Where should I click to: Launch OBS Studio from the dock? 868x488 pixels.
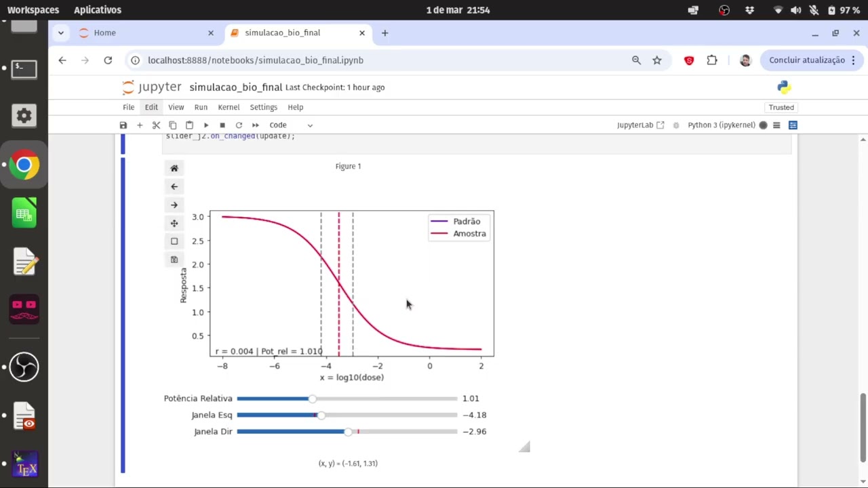coord(24,367)
